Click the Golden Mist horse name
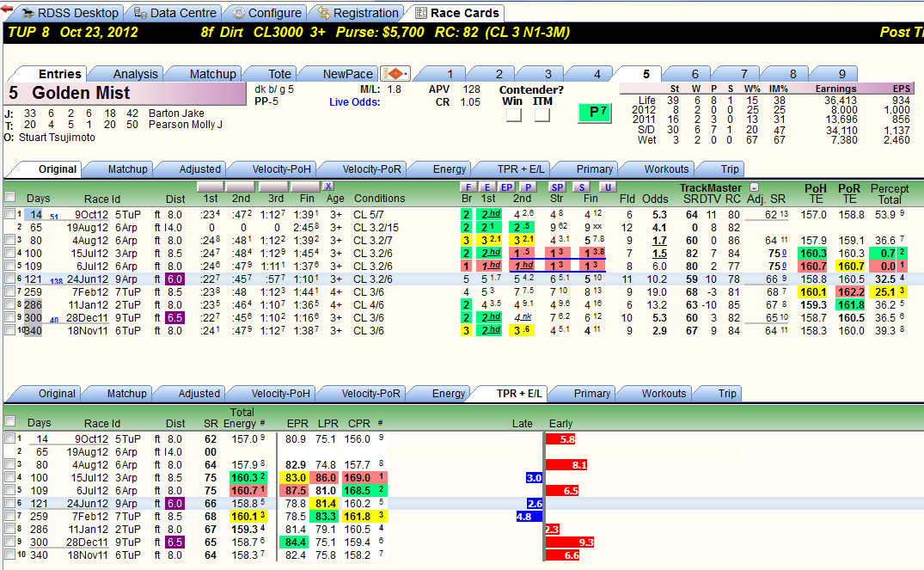This screenshot has width=924, height=570. [81, 93]
